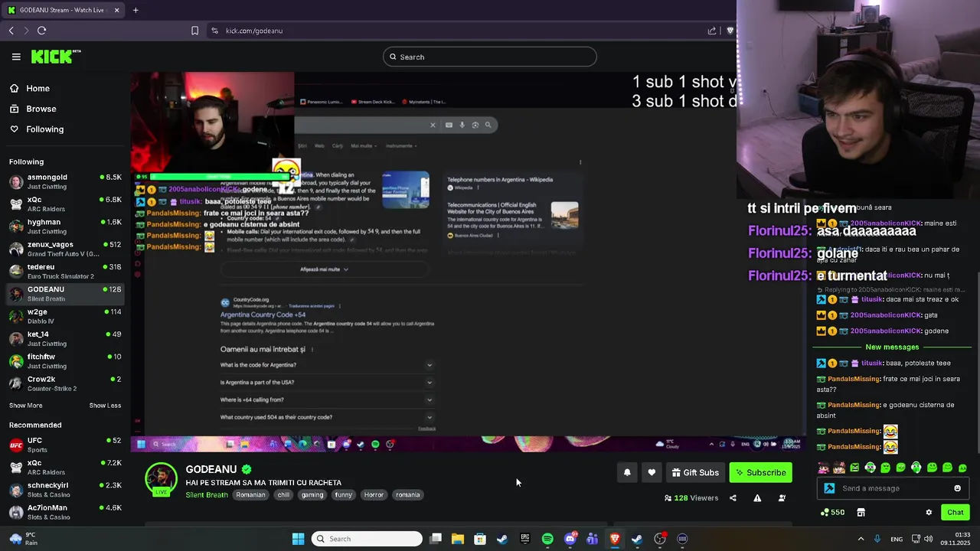Image resolution: width=980 pixels, height=551 pixels.
Task: Click the green Chat send button
Action: 955,513
